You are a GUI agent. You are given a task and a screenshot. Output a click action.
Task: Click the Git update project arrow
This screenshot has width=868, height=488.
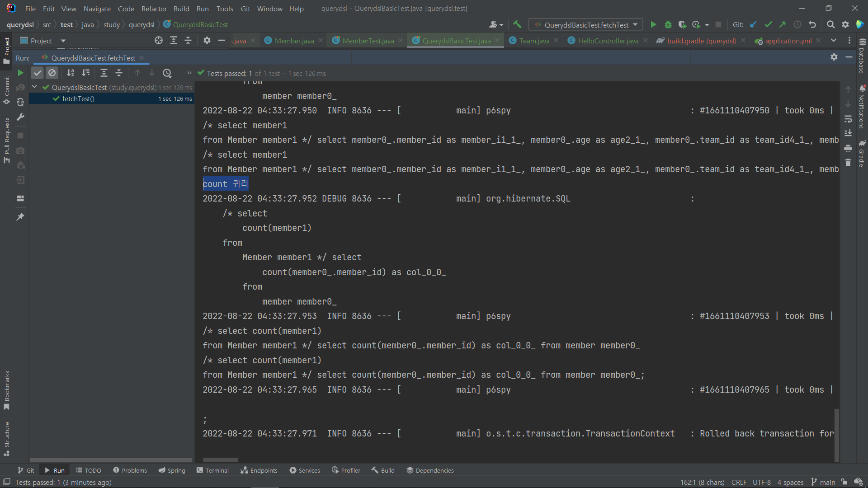[753, 25]
